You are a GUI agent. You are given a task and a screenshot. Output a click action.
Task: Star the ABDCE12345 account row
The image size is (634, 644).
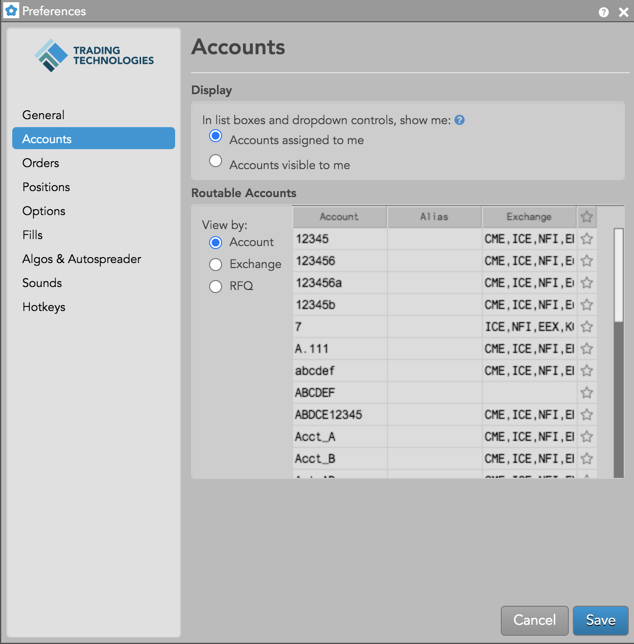tap(587, 414)
